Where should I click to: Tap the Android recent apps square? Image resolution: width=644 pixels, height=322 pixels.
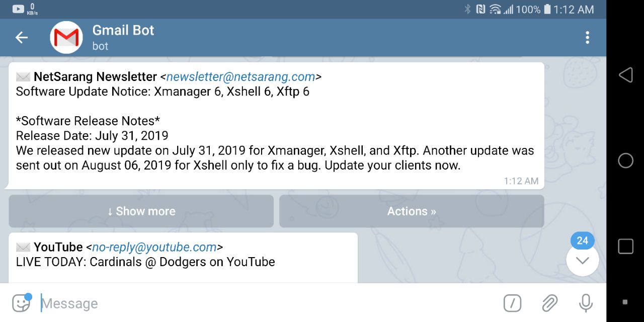tap(625, 246)
